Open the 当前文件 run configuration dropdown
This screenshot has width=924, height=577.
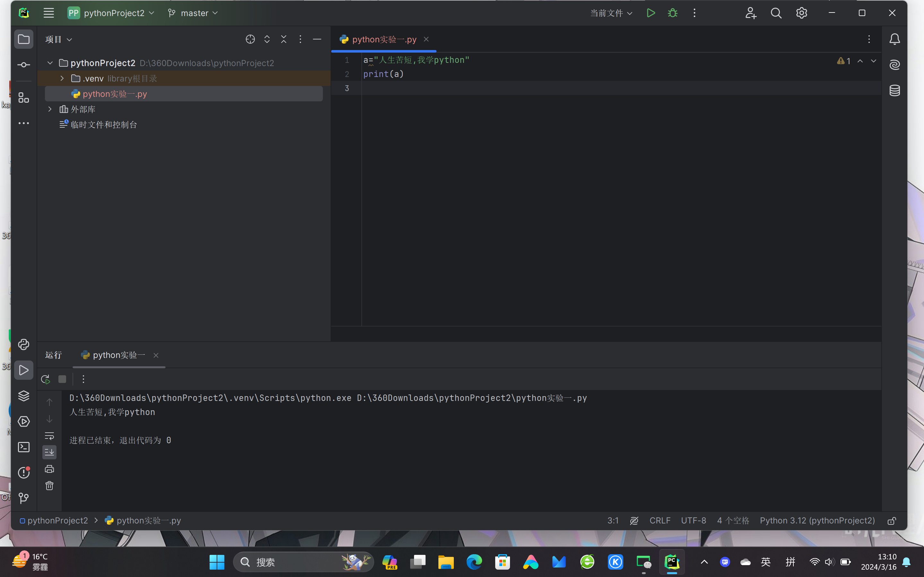[611, 13]
